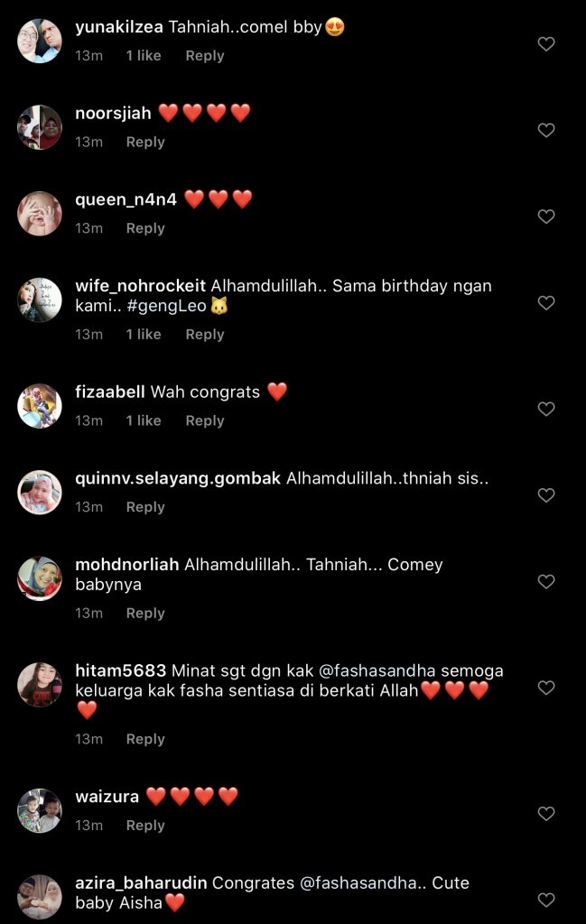
Task: Like queen_n4n4's comment
Action: [546, 217]
